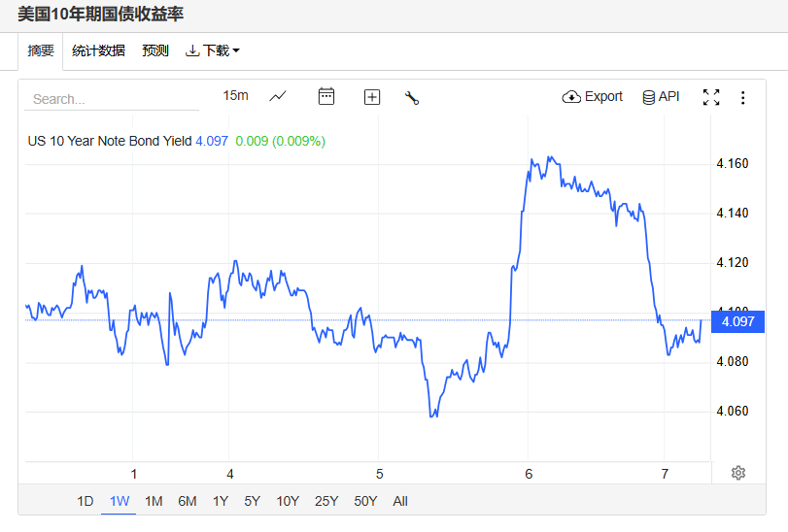Click the add comparison plus icon
Viewport: 788px width, 532px height.
pyautogui.click(x=372, y=97)
